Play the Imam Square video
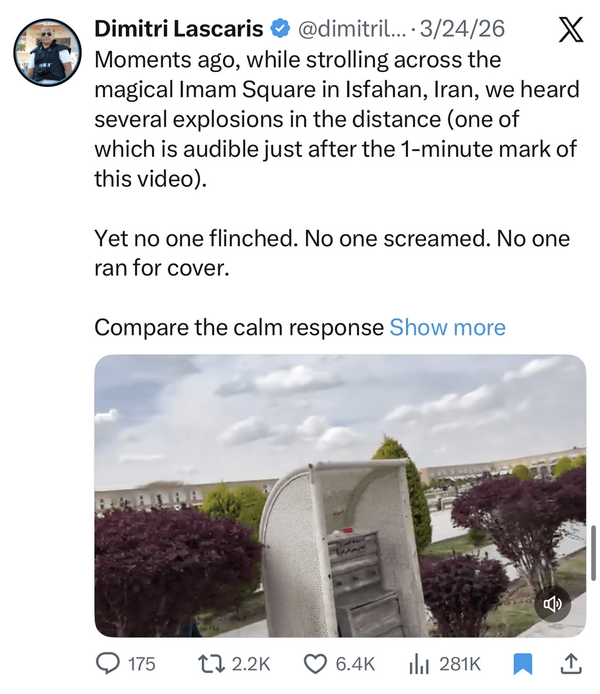The width and height of the screenshot is (600, 694). [x=340, y=496]
